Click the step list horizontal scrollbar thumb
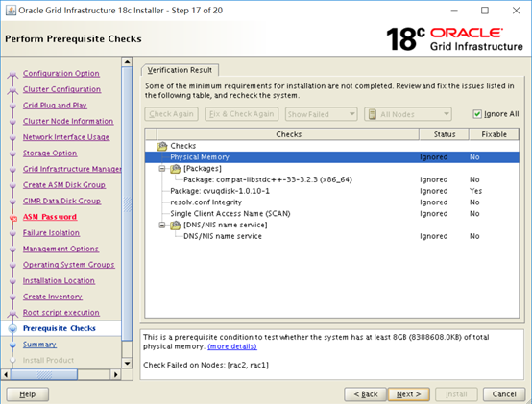 coord(44,374)
